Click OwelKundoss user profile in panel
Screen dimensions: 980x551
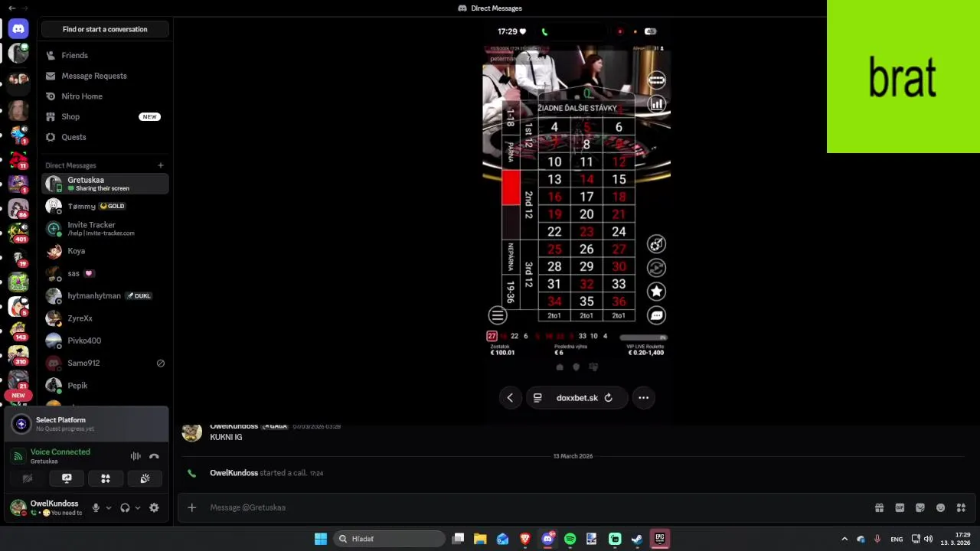pyautogui.click(x=46, y=507)
